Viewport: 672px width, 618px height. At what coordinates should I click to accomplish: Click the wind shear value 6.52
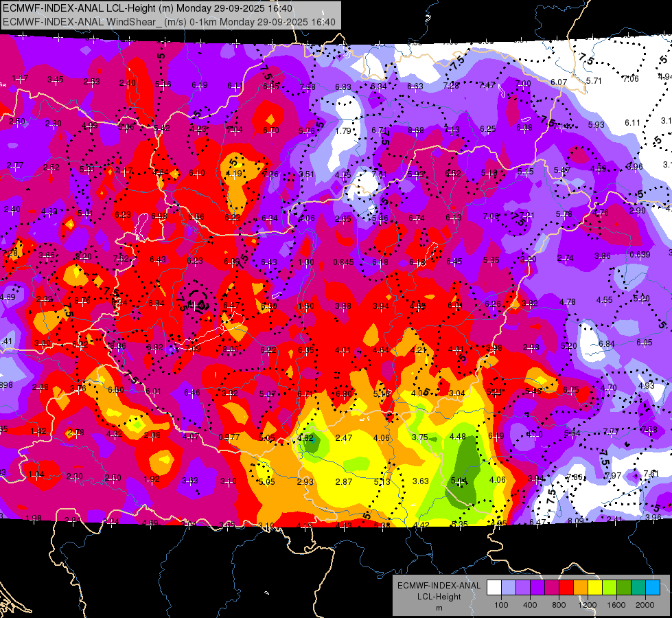453,173
